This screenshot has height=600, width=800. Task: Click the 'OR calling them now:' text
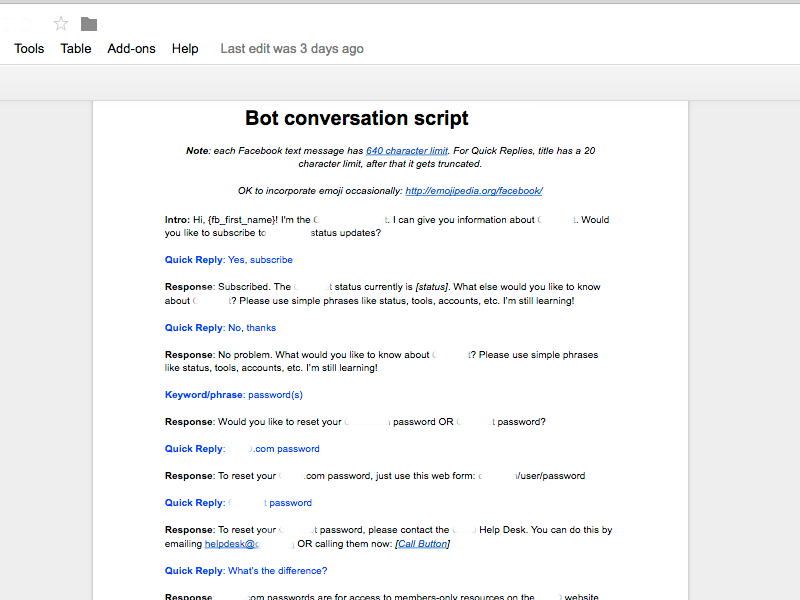click(x=345, y=544)
